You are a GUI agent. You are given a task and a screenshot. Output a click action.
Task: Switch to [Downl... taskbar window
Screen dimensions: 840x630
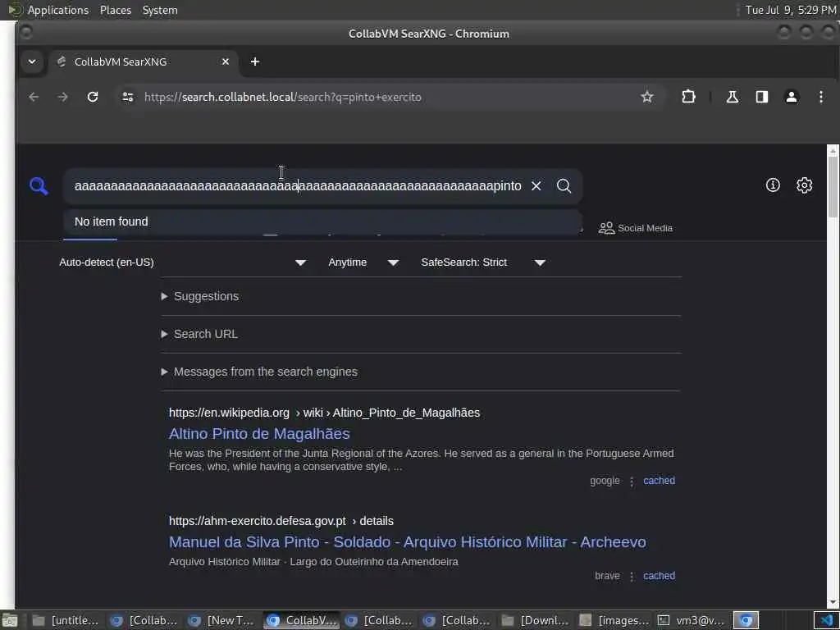tap(535, 620)
